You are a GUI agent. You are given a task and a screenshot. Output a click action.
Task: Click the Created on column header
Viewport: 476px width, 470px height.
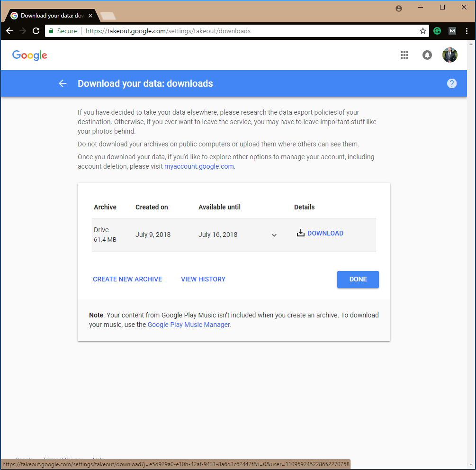[152, 207]
